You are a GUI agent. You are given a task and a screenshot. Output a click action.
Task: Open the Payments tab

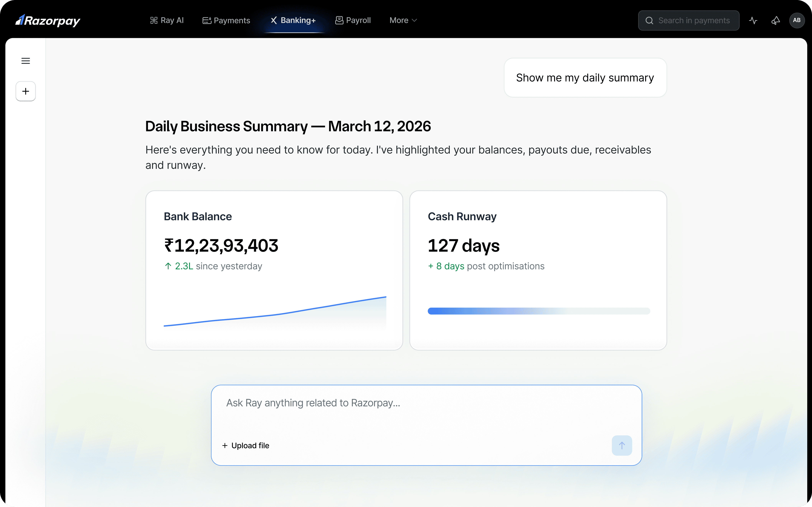(x=226, y=21)
